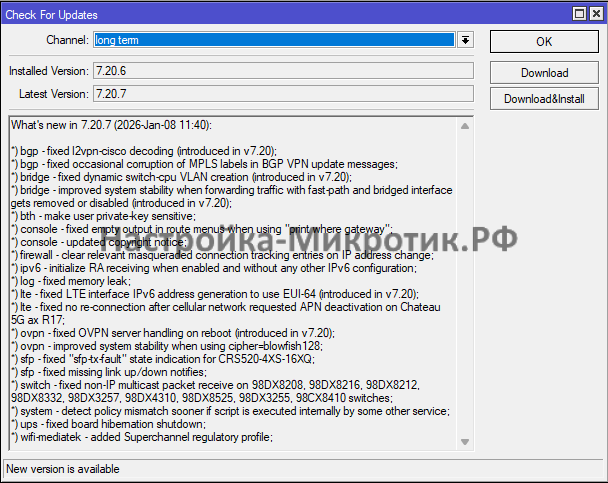Click the system policy mismatch line

pos(231,411)
